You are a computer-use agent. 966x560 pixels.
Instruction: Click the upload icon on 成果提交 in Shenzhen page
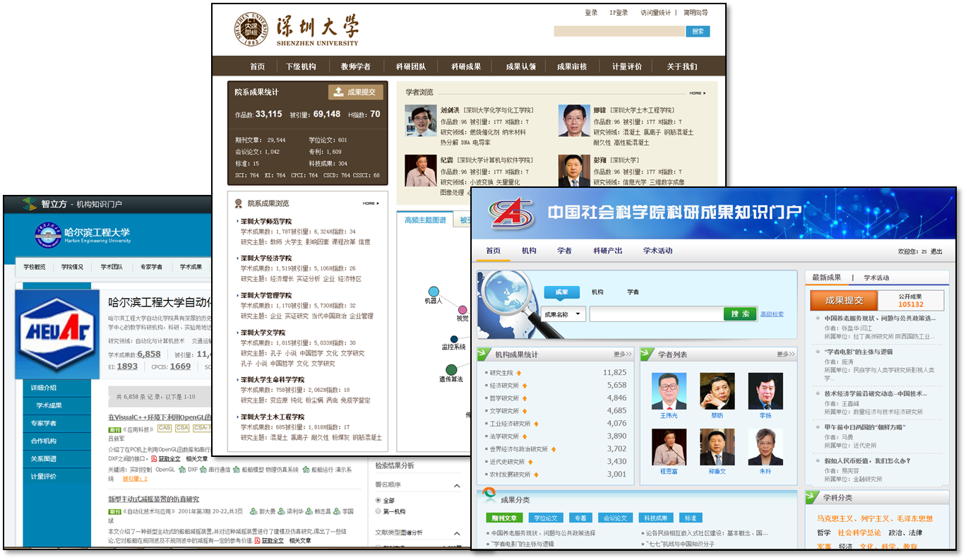pos(338,92)
